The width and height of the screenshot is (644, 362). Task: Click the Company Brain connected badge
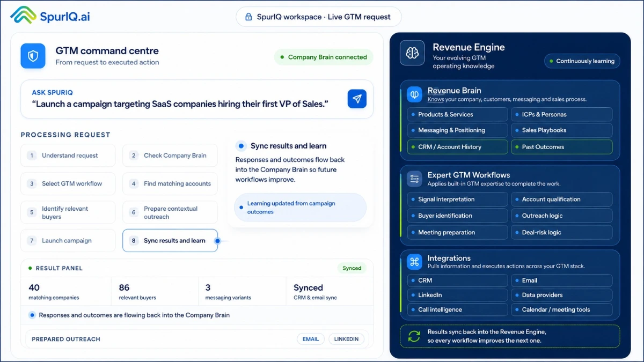click(324, 57)
